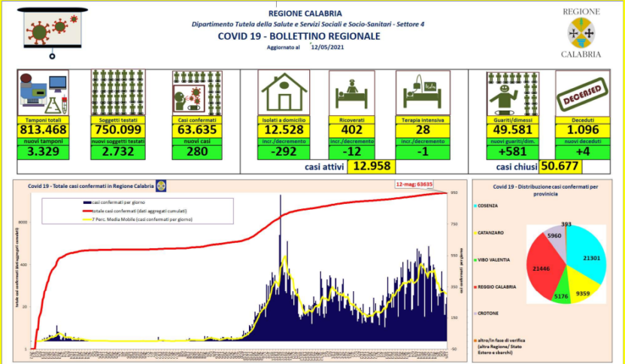Click the Soggetti testati people icon
The height and width of the screenshot is (364, 625).
pyautogui.click(x=116, y=93)
